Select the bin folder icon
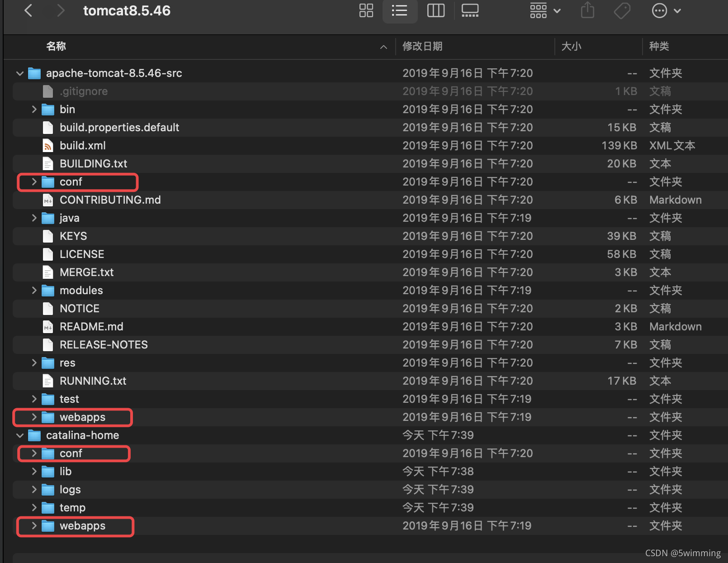The width and height of the screenshot is (728, 563). click(x=48, y=110)
